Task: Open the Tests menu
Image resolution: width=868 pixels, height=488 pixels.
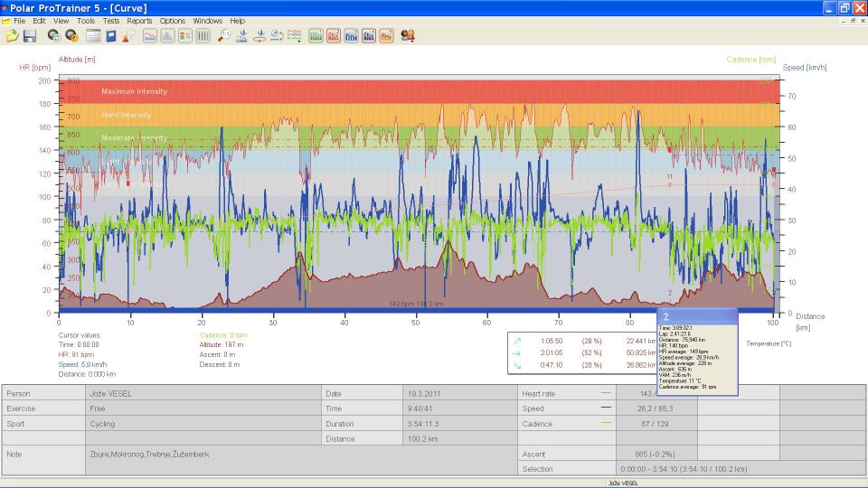Action: 111,21
